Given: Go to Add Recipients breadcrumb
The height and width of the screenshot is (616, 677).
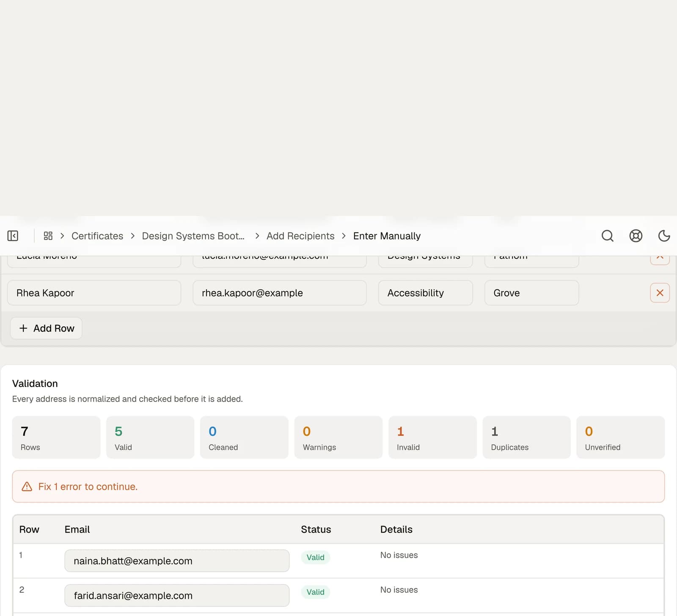Looking at the screenshot, I should 300,236.
